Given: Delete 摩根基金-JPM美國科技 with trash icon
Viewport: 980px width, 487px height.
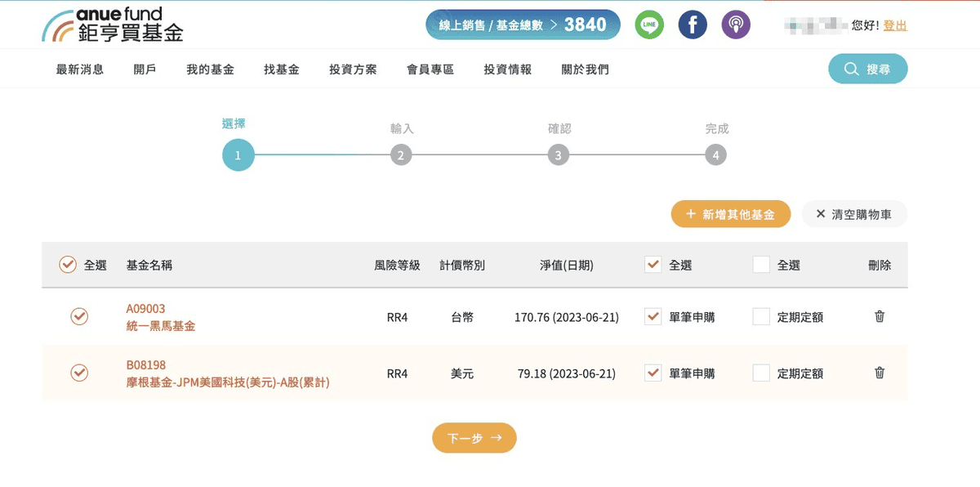Looking at the screenshot, I should coord(880,373).
